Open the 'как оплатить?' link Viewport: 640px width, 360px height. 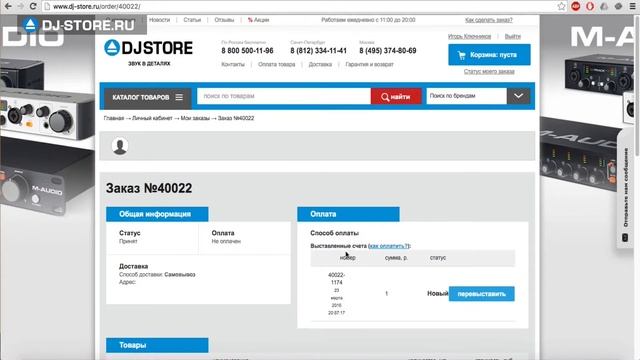389,246
